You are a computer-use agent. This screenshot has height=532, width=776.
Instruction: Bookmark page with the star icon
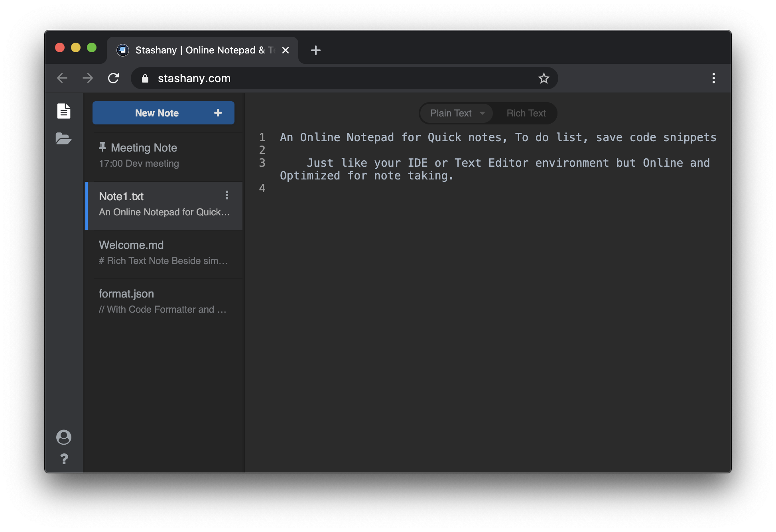click(544, 78)
